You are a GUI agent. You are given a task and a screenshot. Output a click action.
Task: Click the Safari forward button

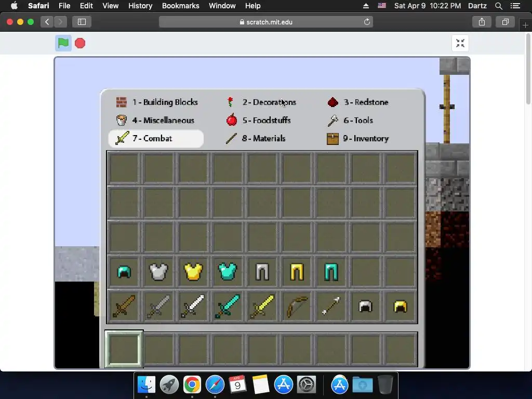coord(60,22)
